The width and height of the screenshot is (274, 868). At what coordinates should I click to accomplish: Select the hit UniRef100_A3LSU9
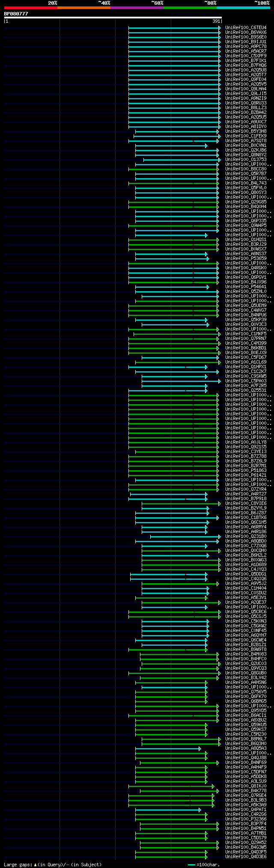coord(246,781)
